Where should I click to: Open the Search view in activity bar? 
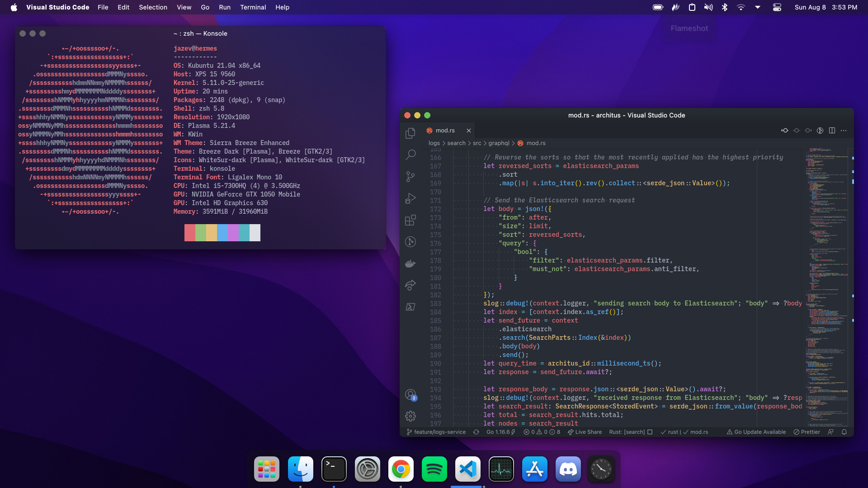410,155
